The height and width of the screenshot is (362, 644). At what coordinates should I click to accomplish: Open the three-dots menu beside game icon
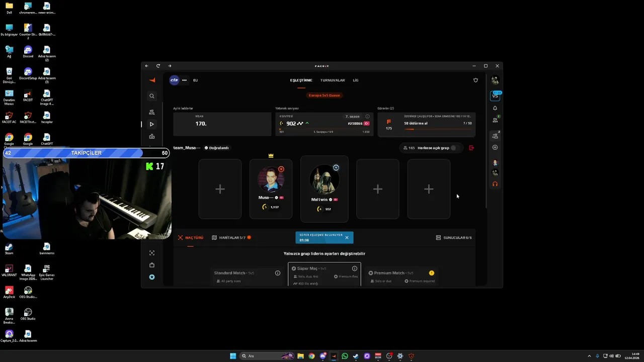(185, 80)
